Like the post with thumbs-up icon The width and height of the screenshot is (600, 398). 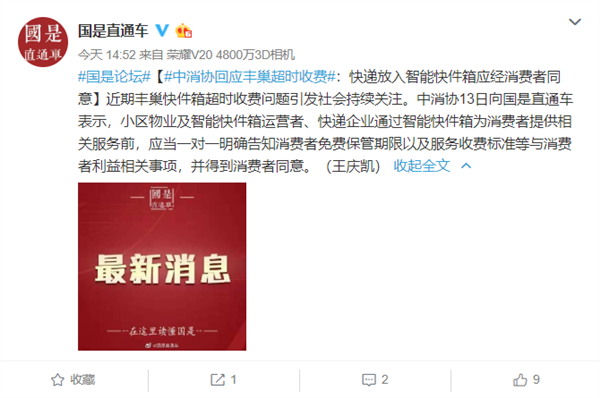point(520,380)
